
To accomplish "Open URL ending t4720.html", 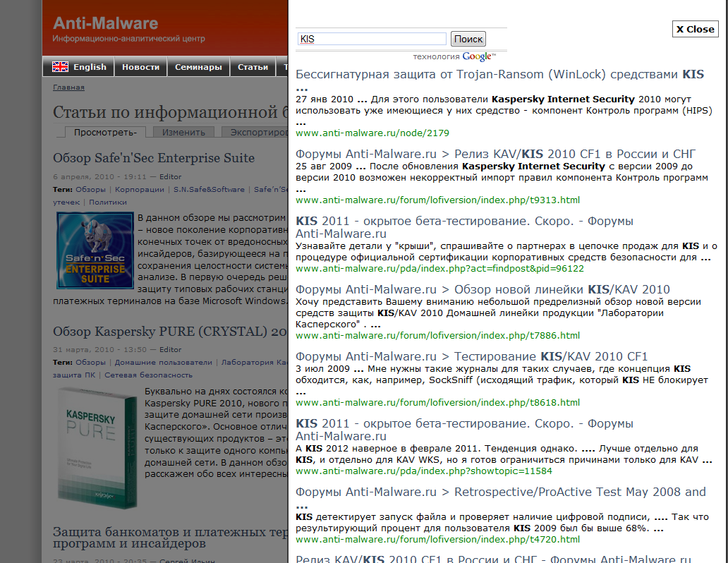I will click(438, 539).
